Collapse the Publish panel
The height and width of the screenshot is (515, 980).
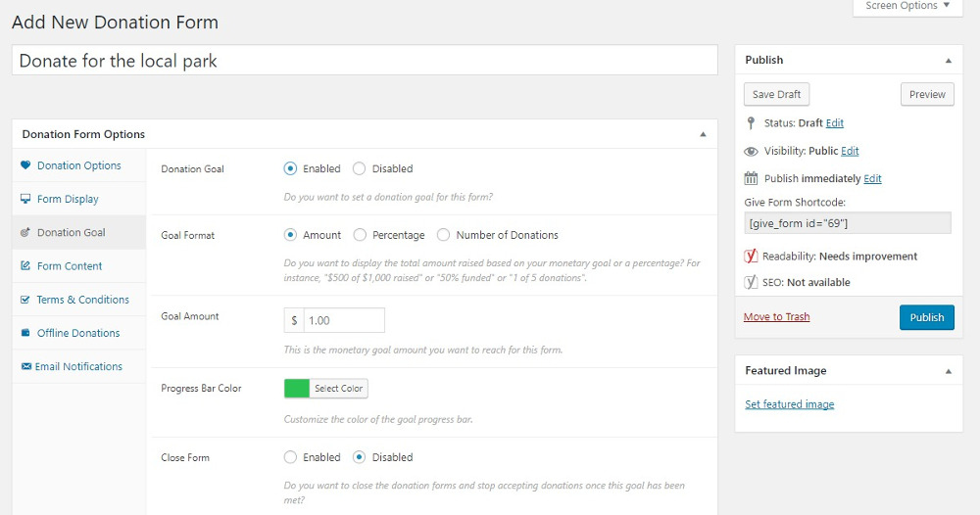pyautogui.click(x=948, y=61)
